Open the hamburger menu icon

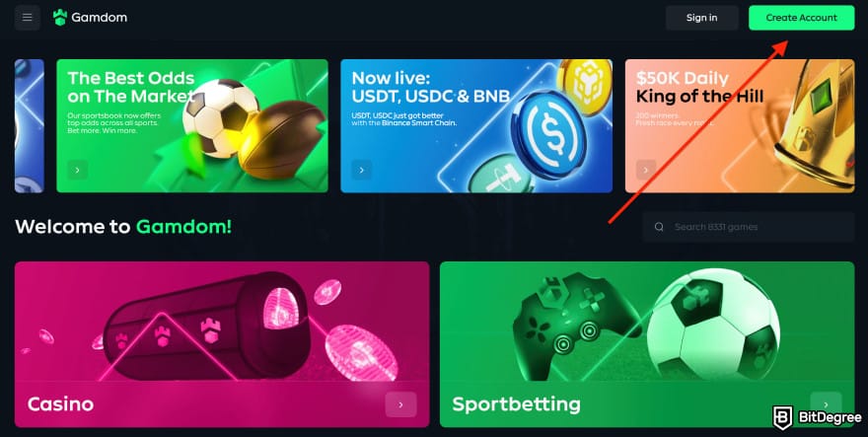[28, 17]
